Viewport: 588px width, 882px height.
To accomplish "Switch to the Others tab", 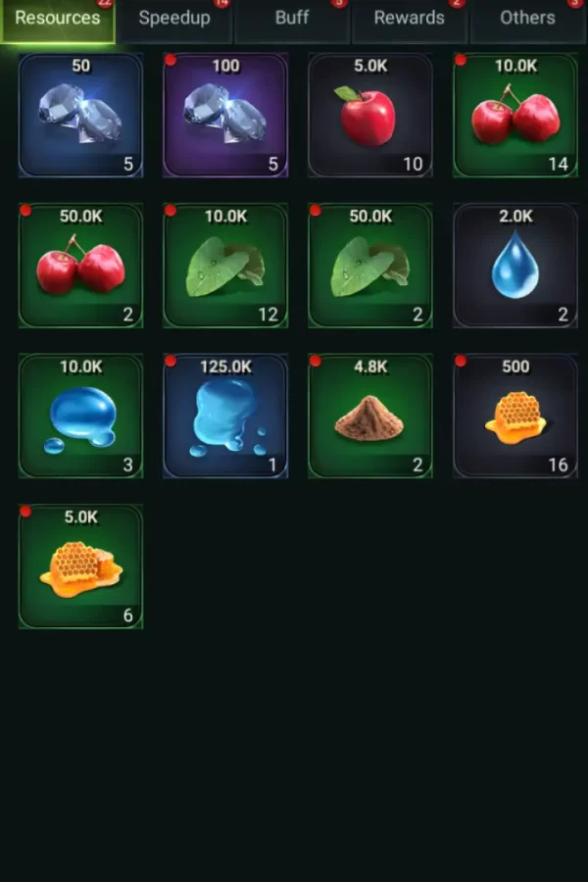I will coord(527,20).
